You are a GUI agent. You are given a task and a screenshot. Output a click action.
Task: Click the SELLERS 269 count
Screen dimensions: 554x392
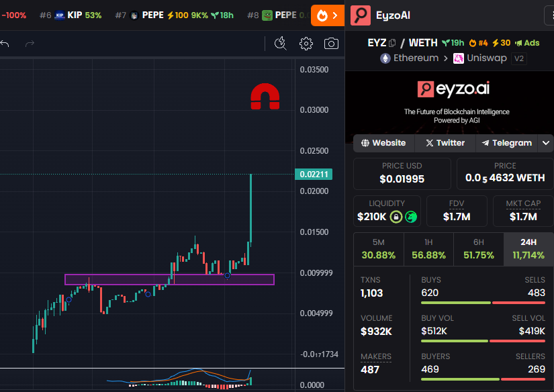537,369
